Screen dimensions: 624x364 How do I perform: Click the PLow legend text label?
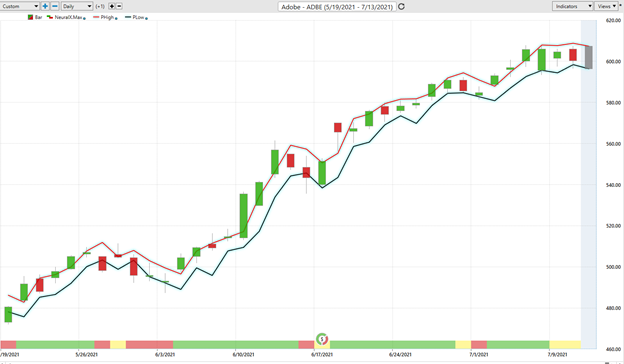138,18
